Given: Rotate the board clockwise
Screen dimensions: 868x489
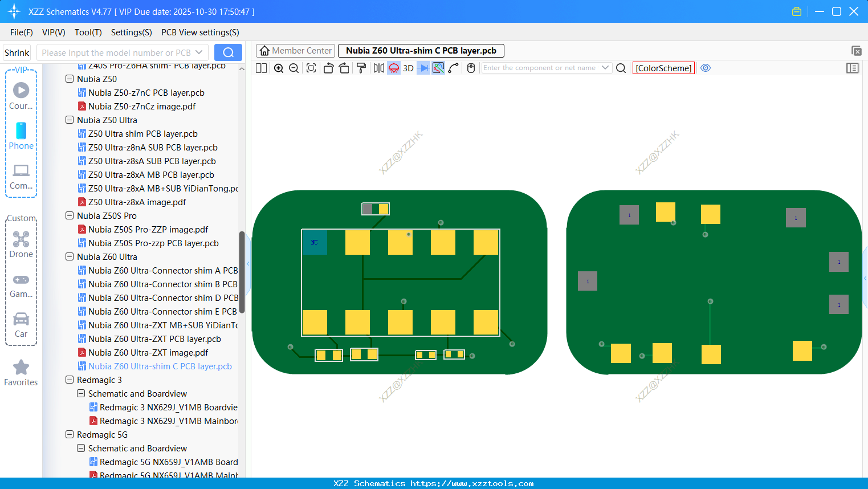Looking at the screenshot, I should [344, 68].
